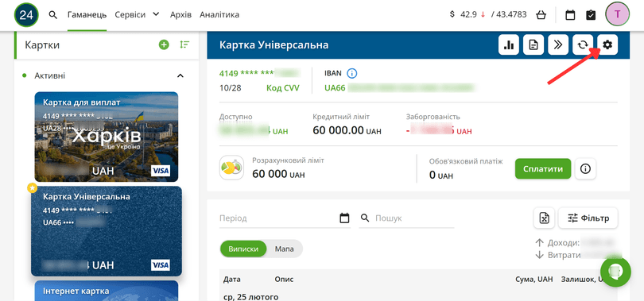Open the period calendar picker icon
Viewport: 644px width, 301px height.
click(x=344, y=218)
